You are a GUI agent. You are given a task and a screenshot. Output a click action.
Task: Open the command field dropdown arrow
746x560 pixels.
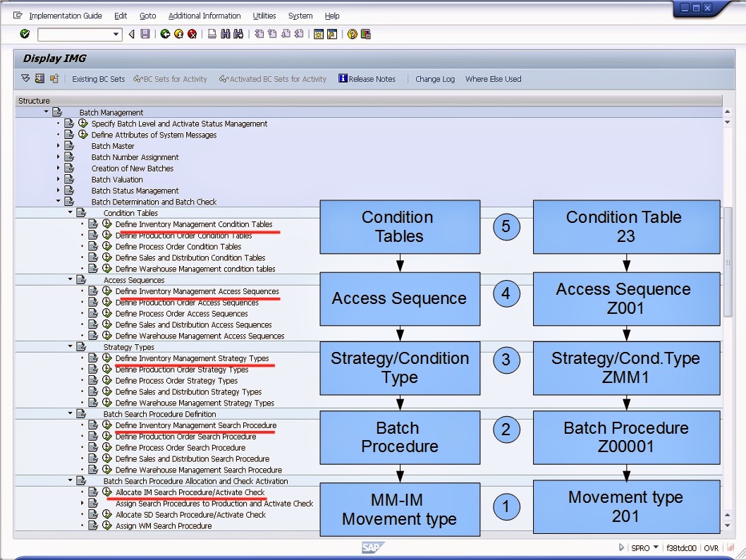pos(116,35)
